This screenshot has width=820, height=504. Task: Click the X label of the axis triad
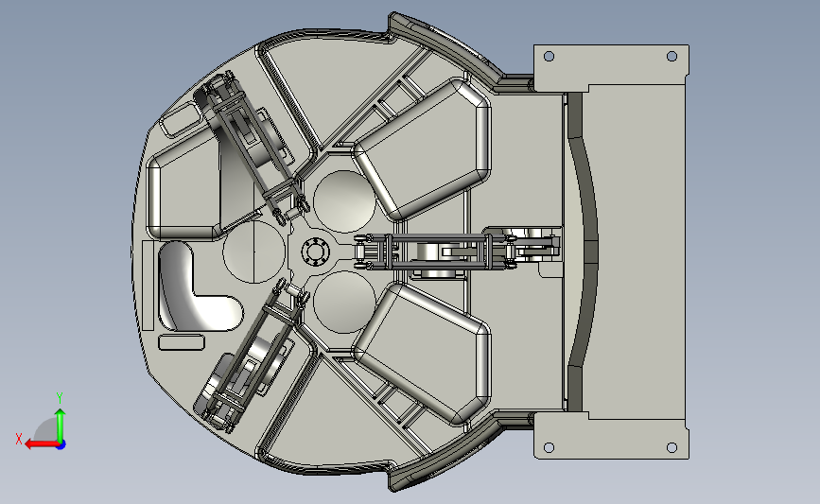click(x=19, y=439)
